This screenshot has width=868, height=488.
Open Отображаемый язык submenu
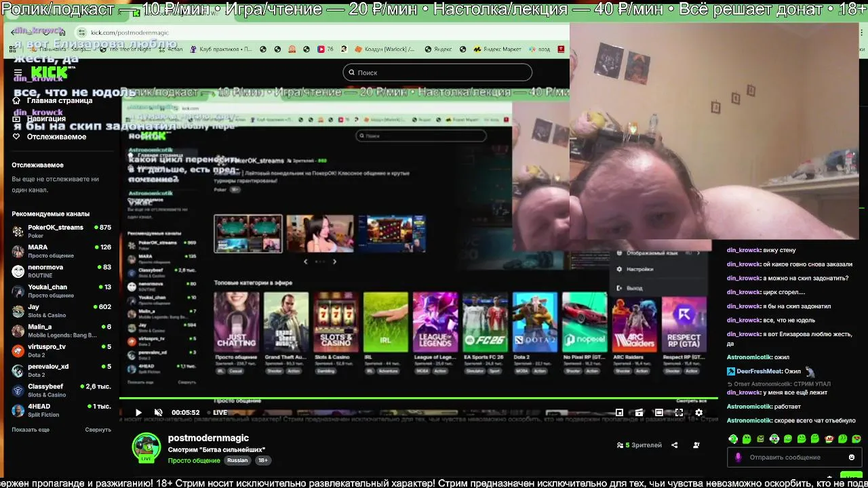656,253
